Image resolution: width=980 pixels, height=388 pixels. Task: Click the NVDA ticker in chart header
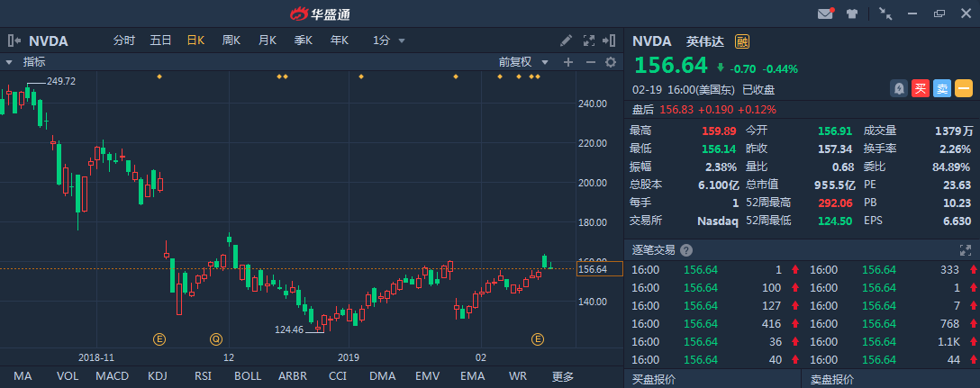point(48,41)
